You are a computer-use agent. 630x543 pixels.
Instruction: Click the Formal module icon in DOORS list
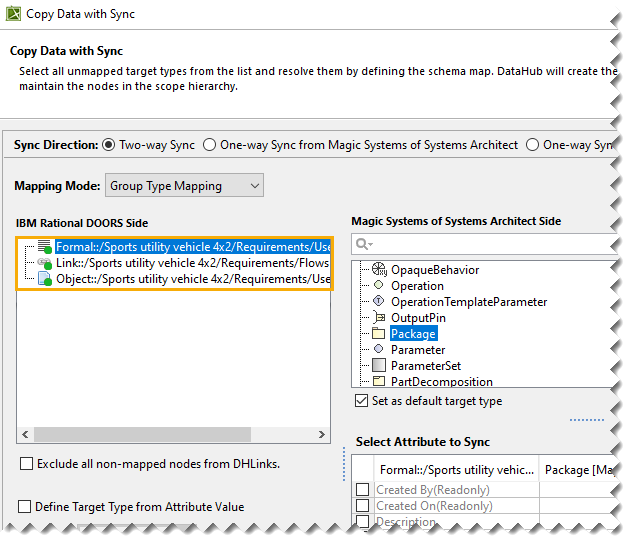click(45, 247)
